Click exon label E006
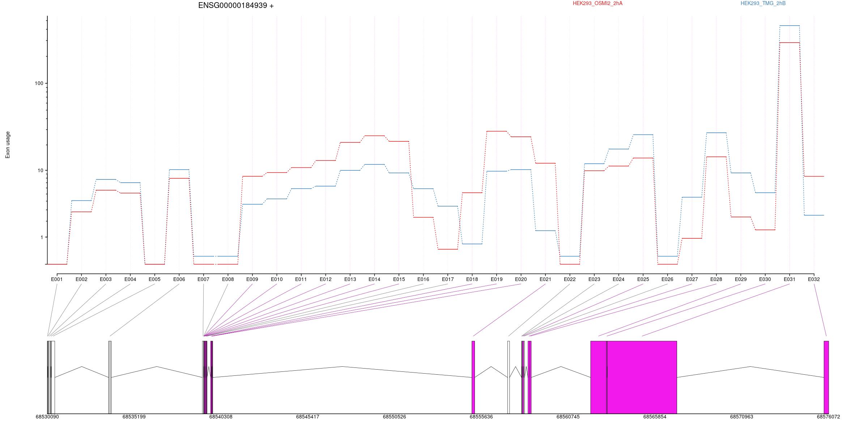This screenshot has width=868, height=434. tap(179, 279)
